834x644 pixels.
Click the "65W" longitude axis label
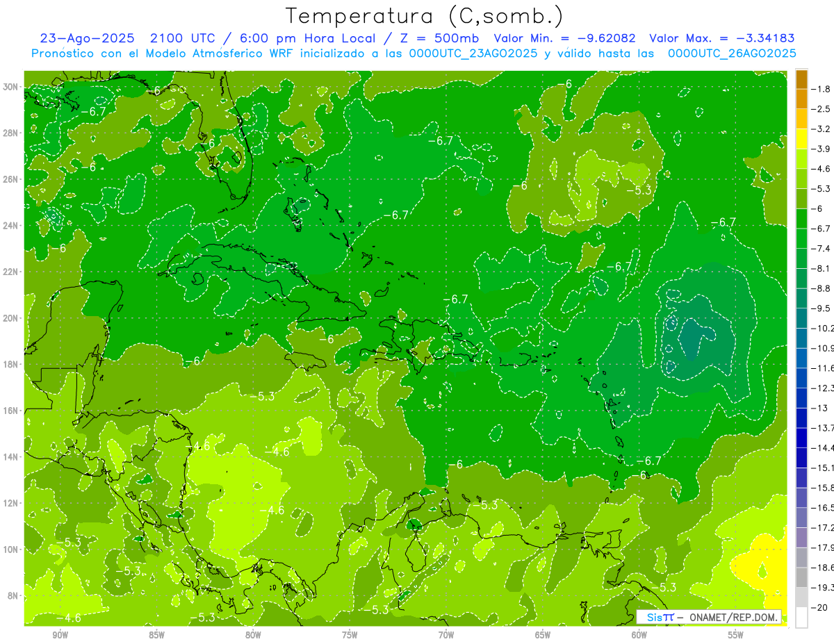click(543, 636)
